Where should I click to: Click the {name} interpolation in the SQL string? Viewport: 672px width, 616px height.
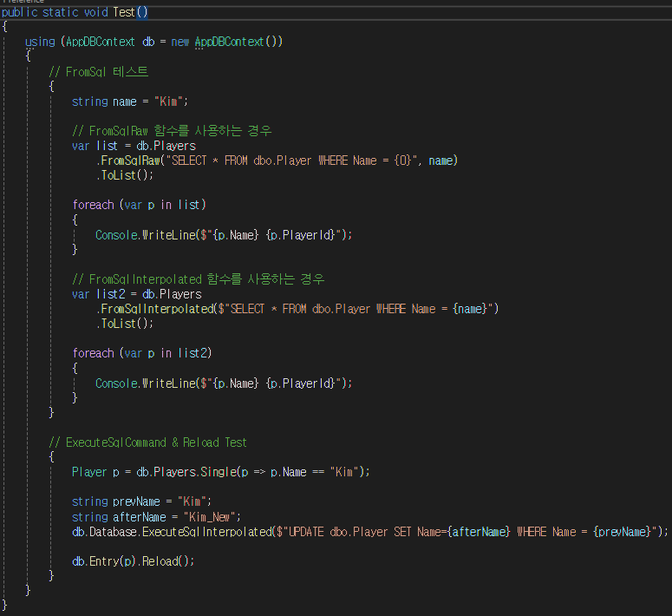pos(470,309)
